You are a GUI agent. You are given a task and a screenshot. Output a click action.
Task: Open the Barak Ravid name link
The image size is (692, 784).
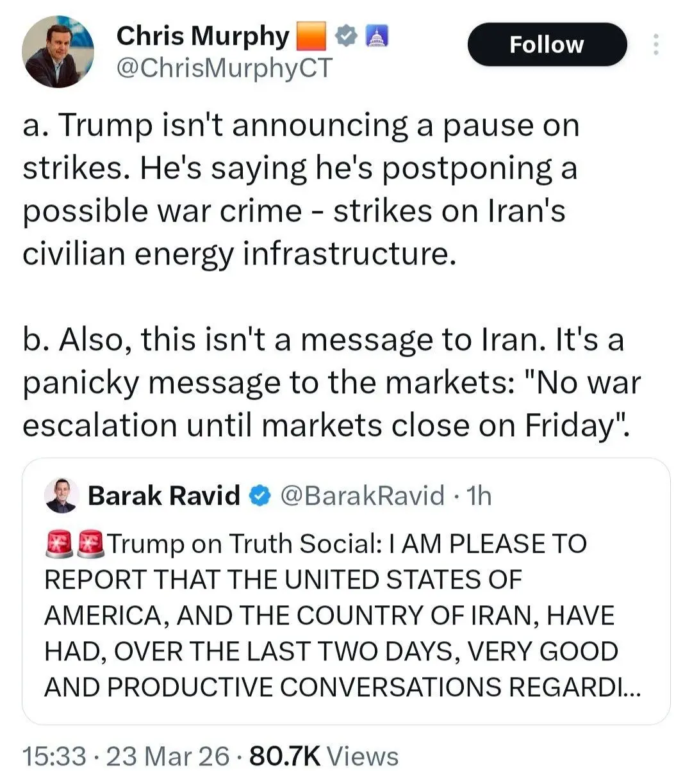point(163,496)
